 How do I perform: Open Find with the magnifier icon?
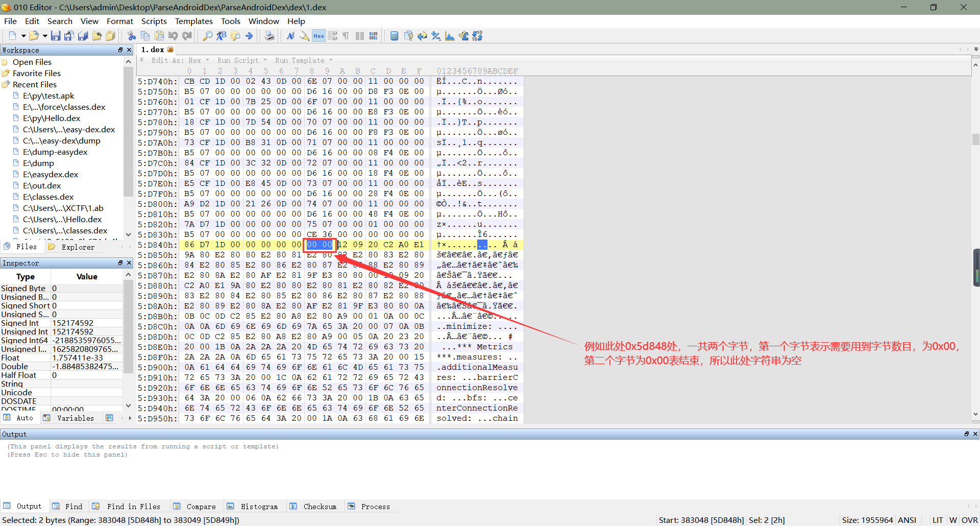click(208, 36)
